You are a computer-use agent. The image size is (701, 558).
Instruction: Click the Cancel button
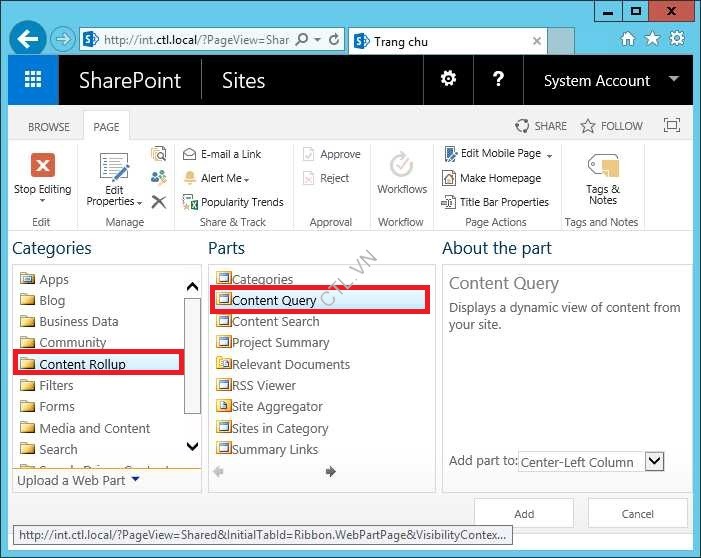click(x=637, y=514)
